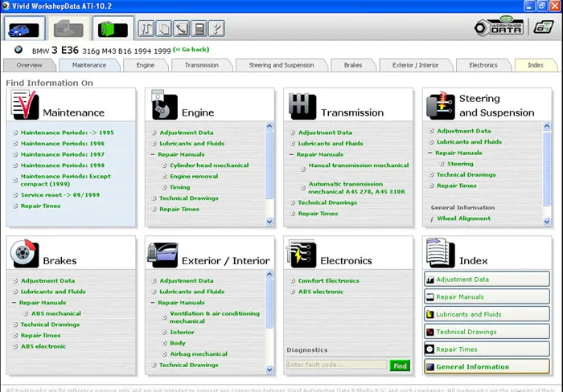Click the Maintenance checklist icon
The height and width of the screenshot is (392, 563).
(x=25, y=105)
